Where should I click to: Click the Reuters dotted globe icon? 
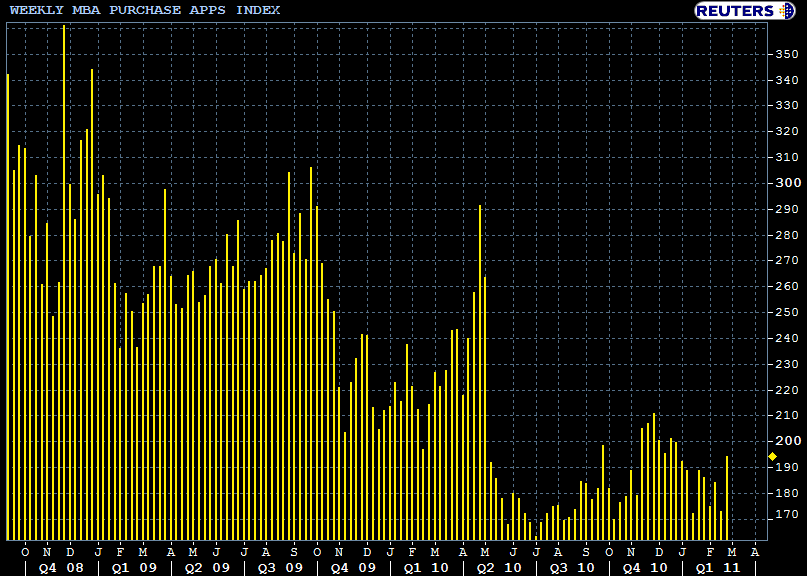click(789, 10)
